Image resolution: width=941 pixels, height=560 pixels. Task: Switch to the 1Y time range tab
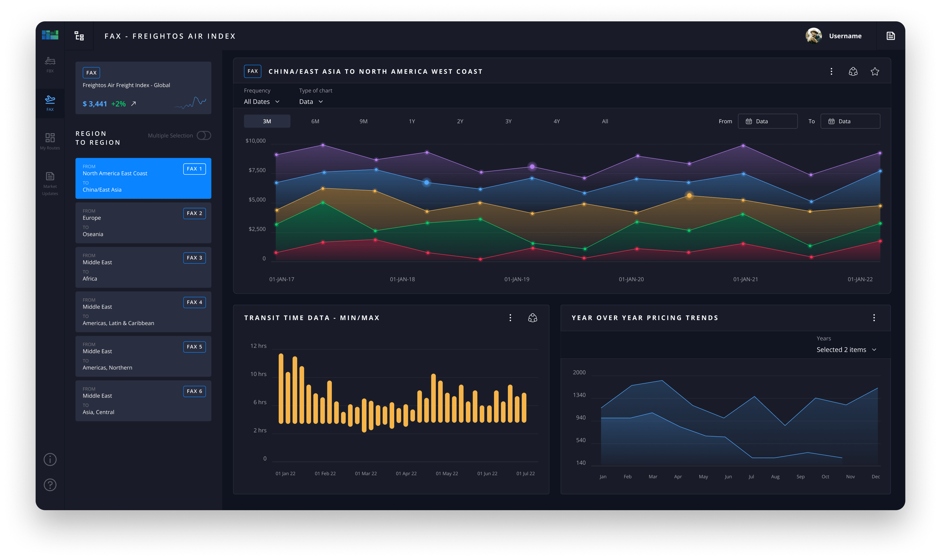point(412,121)
